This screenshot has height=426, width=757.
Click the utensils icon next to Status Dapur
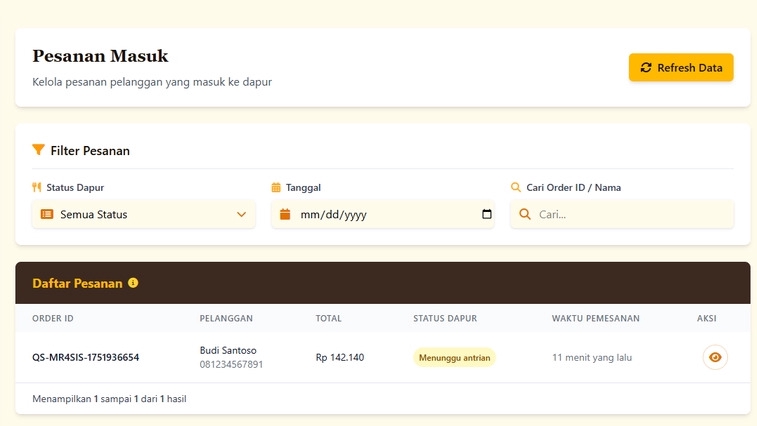(x=37, y=187)
